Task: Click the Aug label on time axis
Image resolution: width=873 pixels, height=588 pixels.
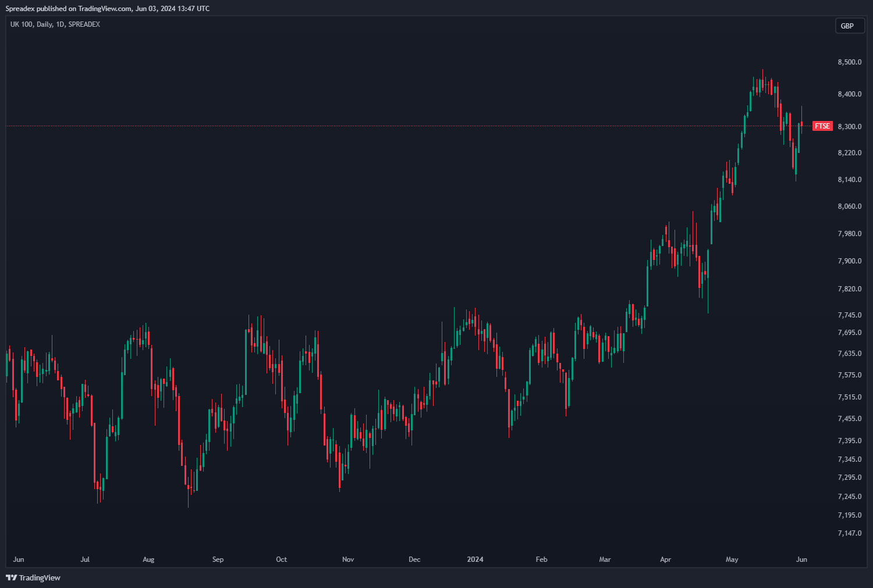Action: click(x=148, y=560)
